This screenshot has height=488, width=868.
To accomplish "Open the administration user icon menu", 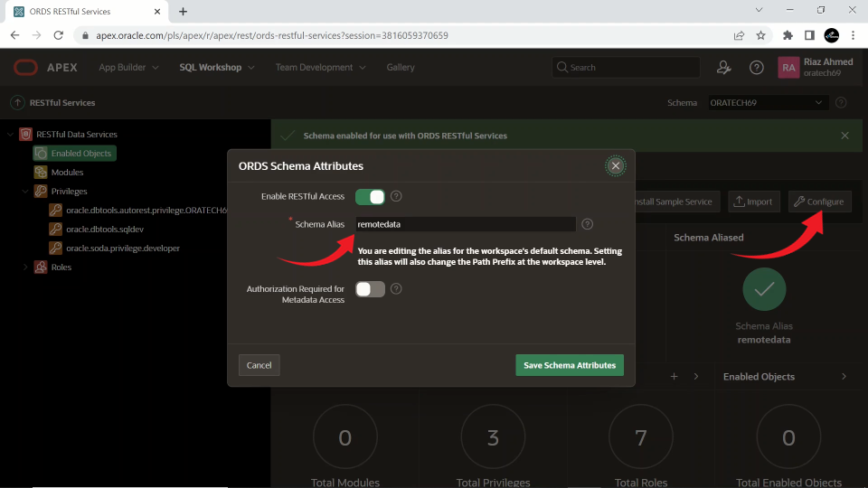I will point(723,68).
